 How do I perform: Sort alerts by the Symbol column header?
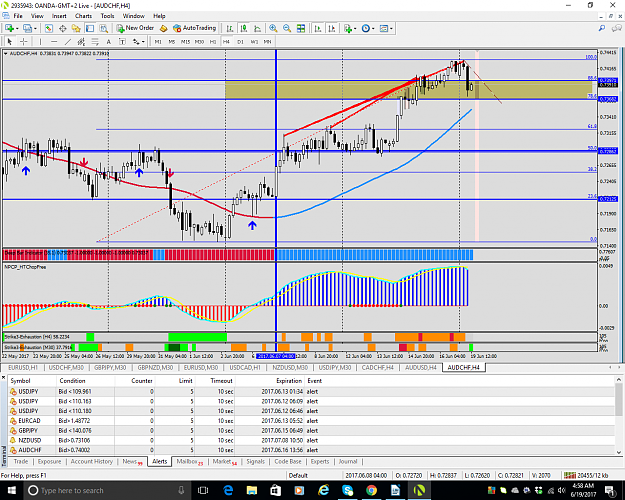[20, 381]
